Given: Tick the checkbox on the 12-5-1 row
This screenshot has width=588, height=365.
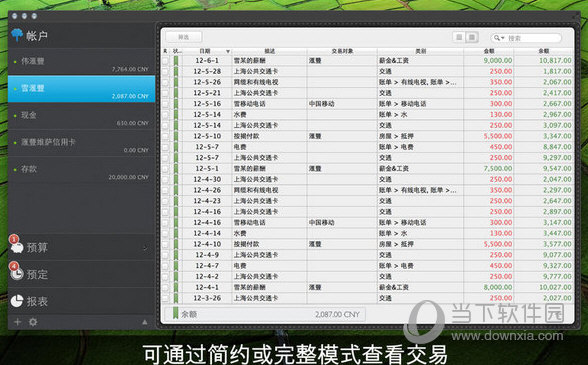Looking at the screenshot, I should pos(165,168).
